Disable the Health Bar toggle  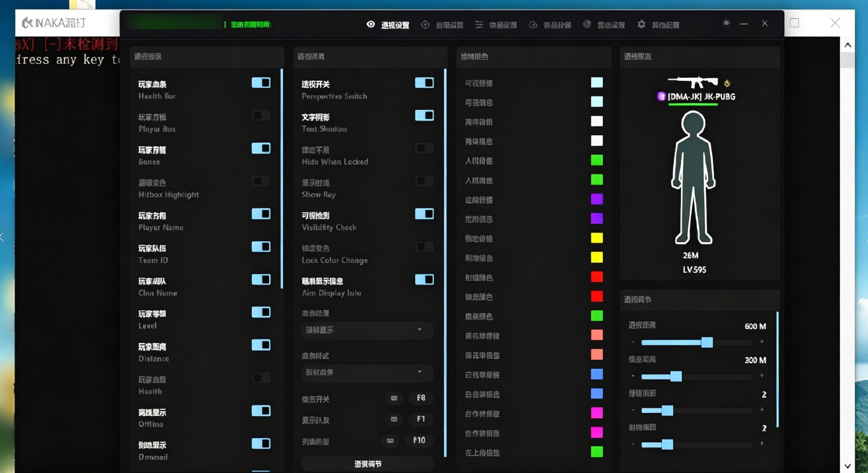(x=261, y=83)
